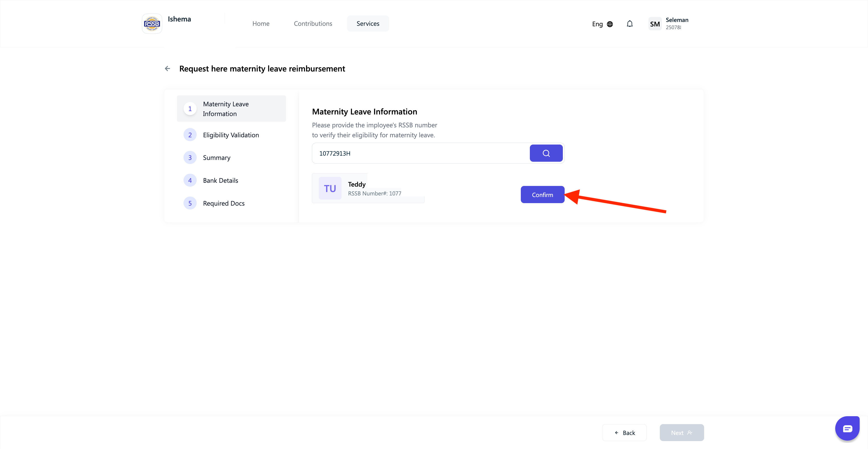Select step 5 Required Docs

(223, 204)
